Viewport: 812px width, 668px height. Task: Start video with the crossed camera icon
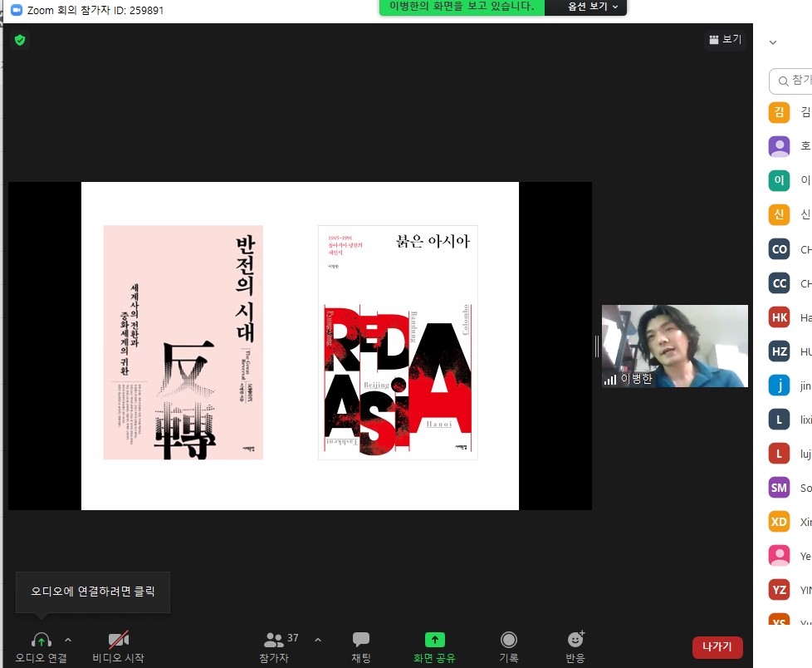118,640
